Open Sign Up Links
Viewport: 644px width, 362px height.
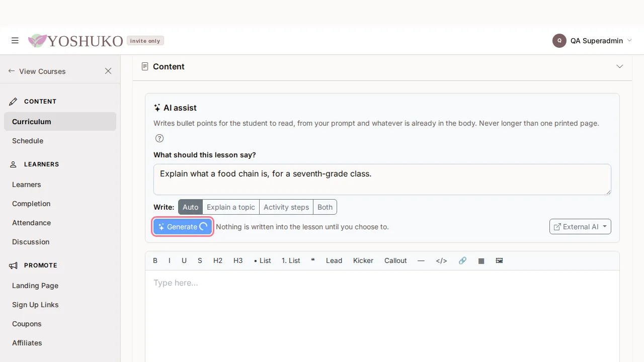click(60, 305)
